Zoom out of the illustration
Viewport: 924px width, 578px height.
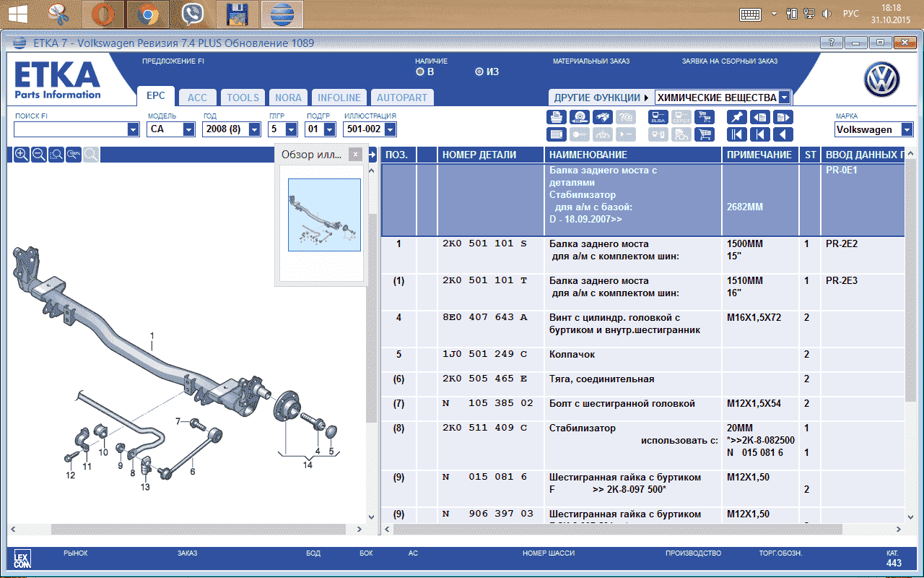pyautogui.click(x=39, y=154)
